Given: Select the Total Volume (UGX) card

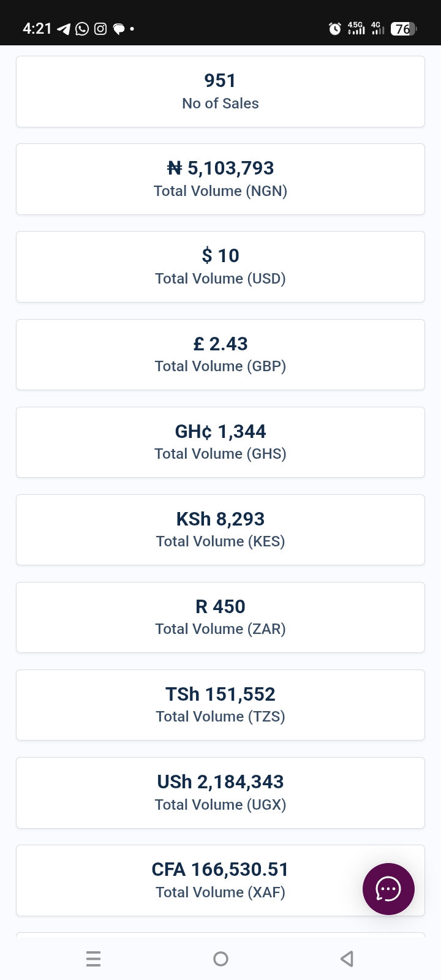Looking at the screenshot, I should pyautogui.click(x=221, y=793).
